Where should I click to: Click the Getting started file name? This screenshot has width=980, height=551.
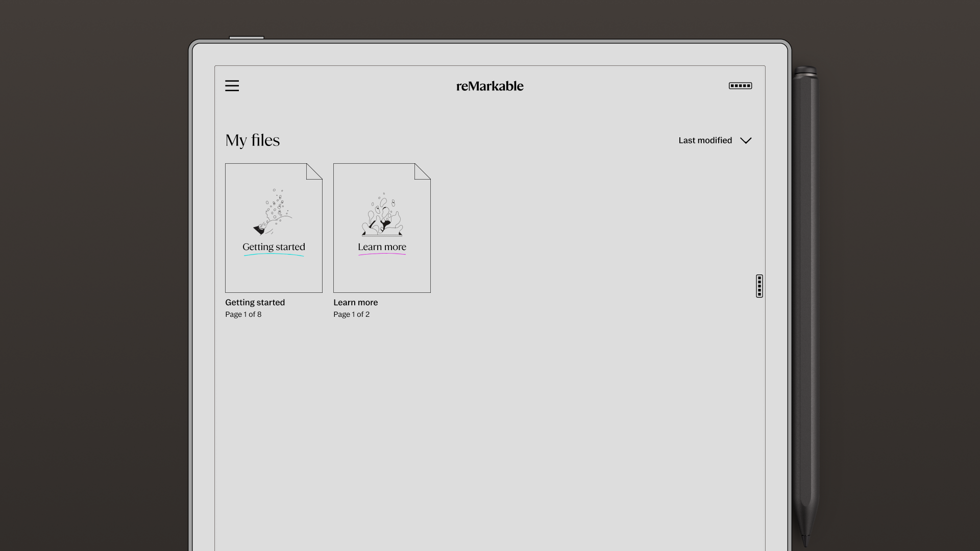click(x=255, y=303)
